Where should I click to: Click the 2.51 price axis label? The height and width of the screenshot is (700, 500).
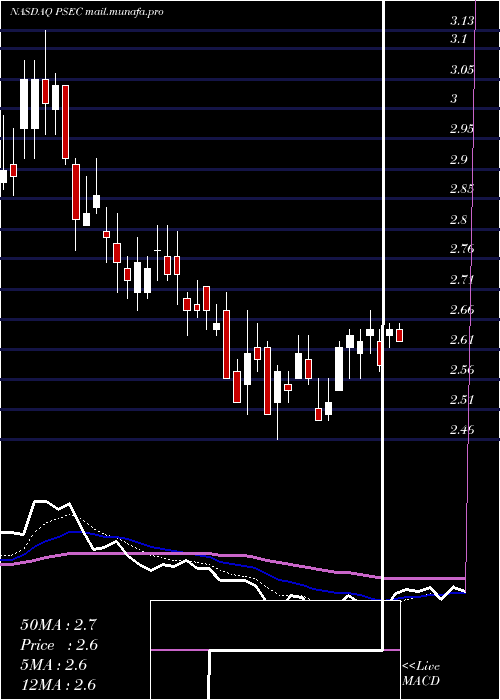click(462, 400)
